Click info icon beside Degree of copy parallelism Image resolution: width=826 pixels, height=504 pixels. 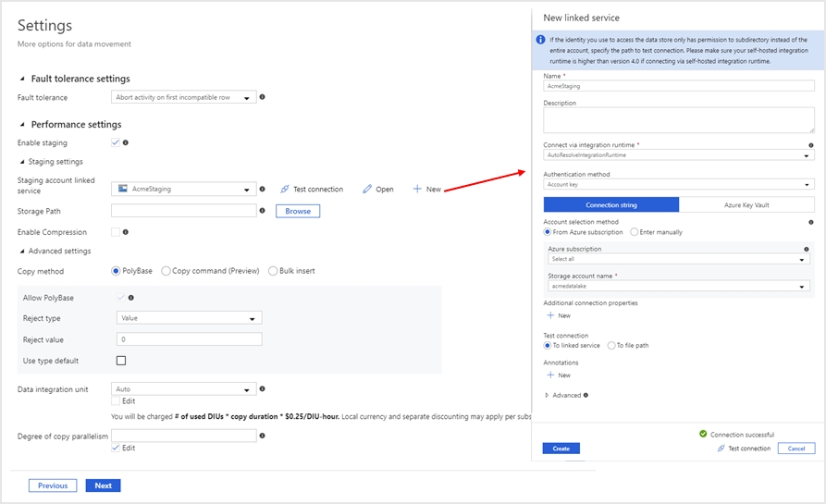pyautogui.click(x=263, y=436)
